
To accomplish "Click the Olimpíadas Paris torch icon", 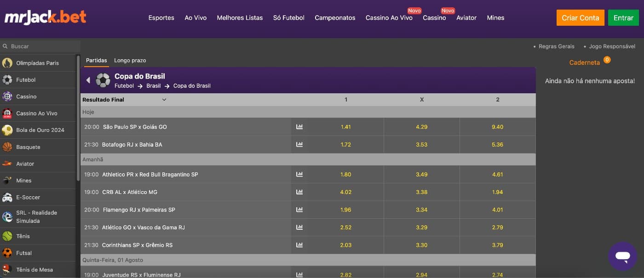I will 7,63.
